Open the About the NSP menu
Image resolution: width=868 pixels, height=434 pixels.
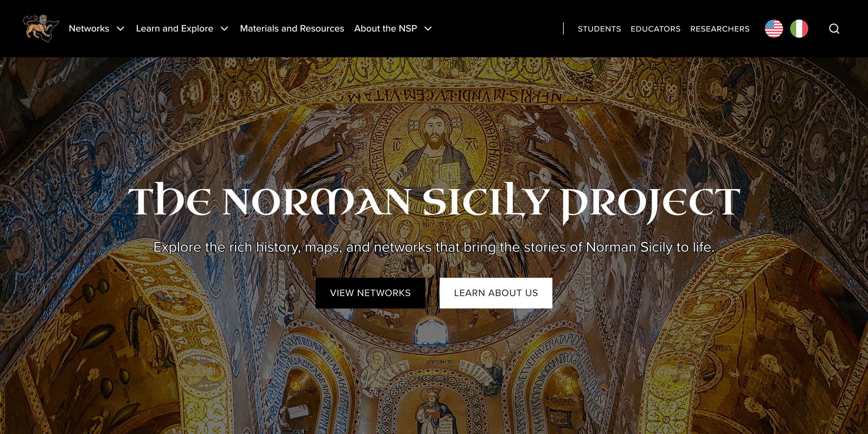click(x=386, y=29)
